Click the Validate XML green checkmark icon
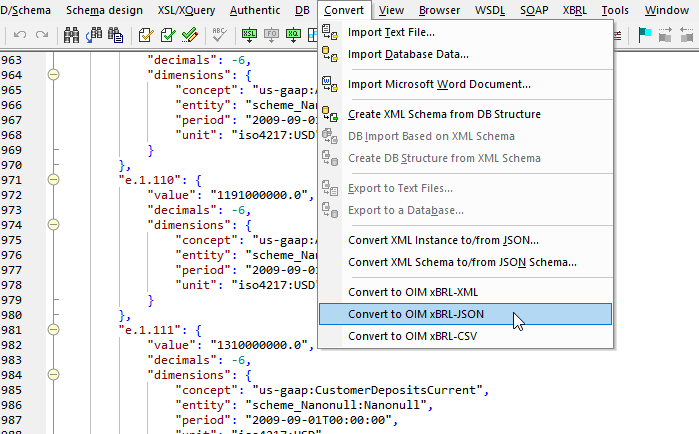The height and width of the screenshot is (434, 699). pyautogui.click(x=168, y=35)
